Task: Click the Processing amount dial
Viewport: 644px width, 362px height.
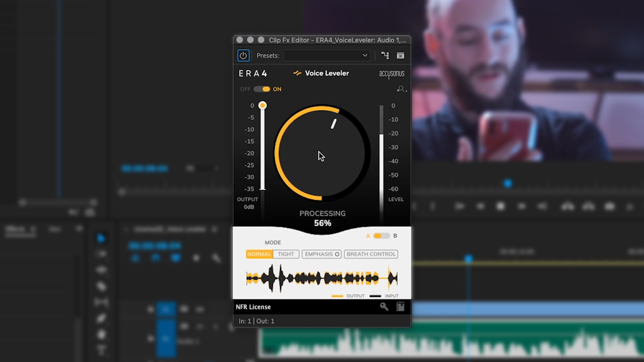Action: [x=322, y=153]
